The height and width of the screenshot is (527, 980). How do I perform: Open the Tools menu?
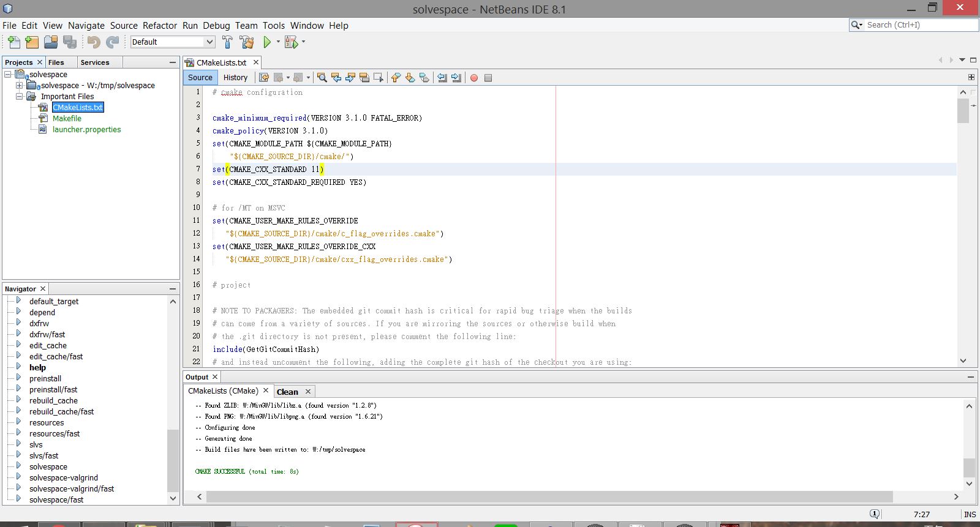(274, 25)
